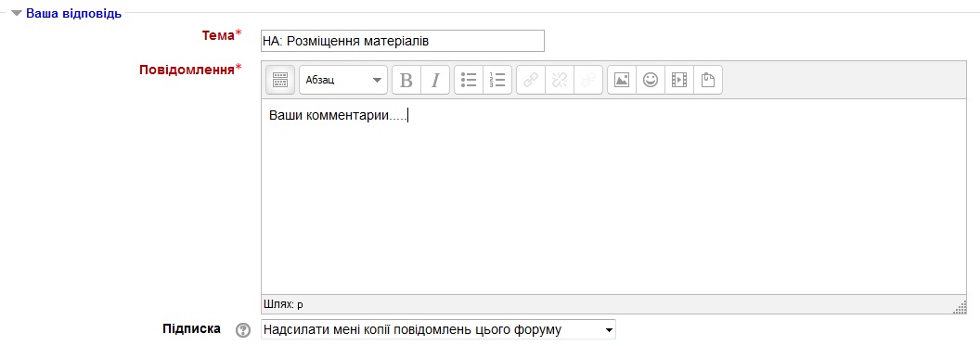Image resolution: width=980 pixels, height=346 pixels.
Task: Insert a numbered list
Action: (x=497, y=80)
